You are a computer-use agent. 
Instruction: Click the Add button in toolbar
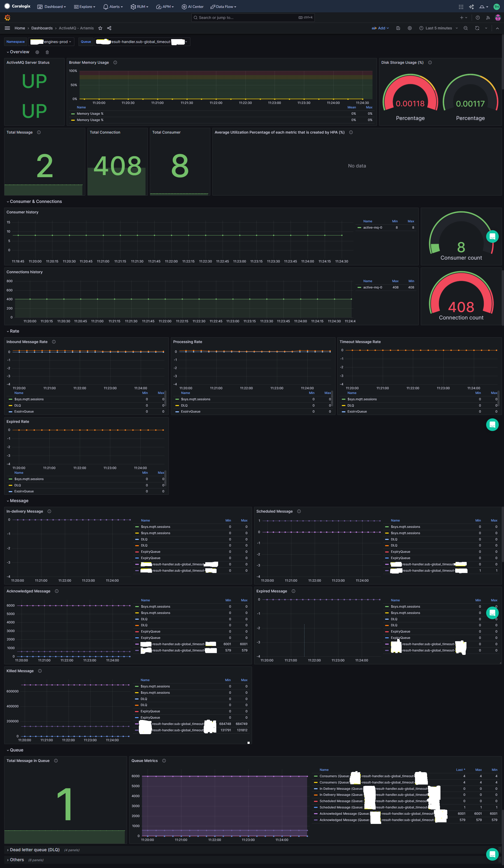pyautogui.click(x=380, y=28)
